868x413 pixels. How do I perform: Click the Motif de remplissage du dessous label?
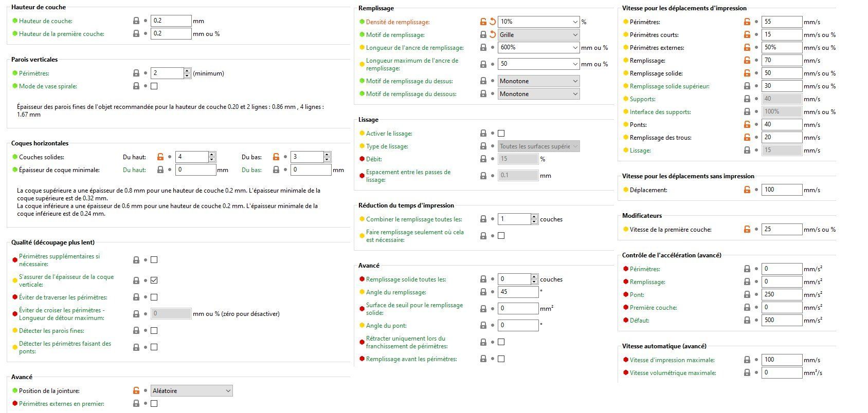point(411,94)
